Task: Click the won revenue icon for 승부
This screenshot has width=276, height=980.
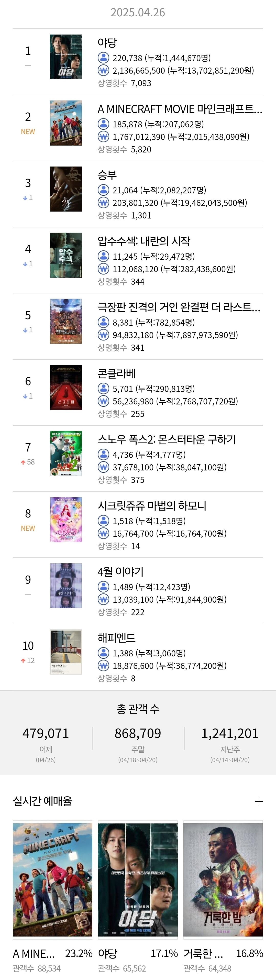Action: click(103, 202)
